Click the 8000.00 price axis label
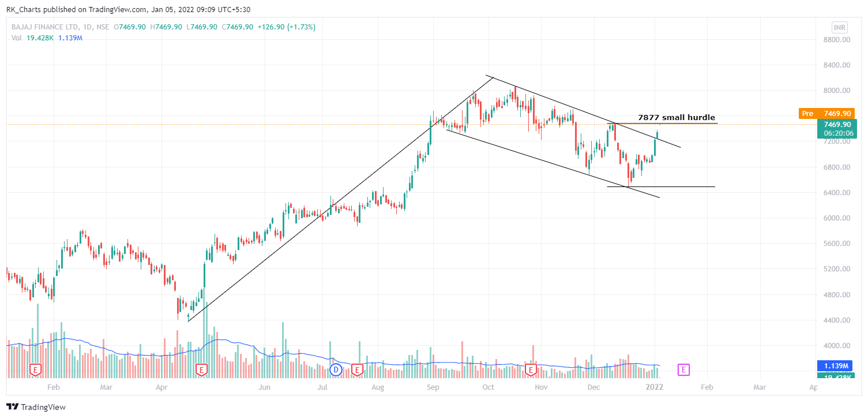This screenshot has width=868, height=418. point(837,91)
